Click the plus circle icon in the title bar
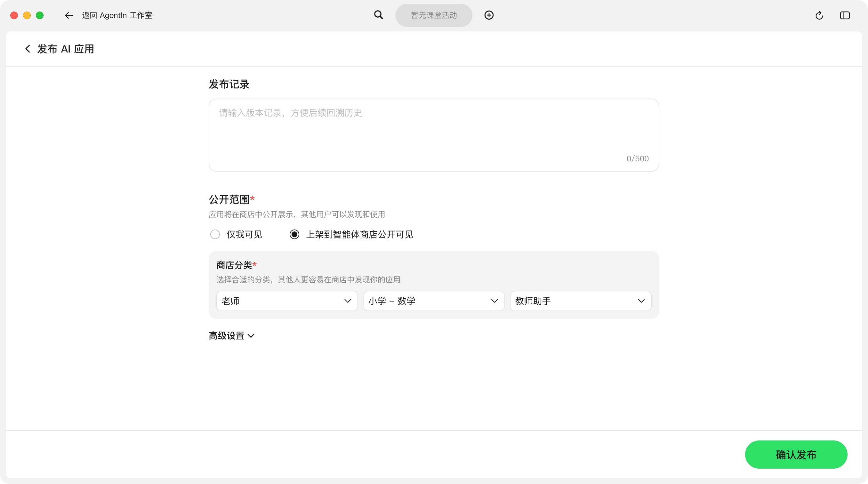The width and height of the screenshot is (868, 484). pyautogui.click(x=489, y=15)
